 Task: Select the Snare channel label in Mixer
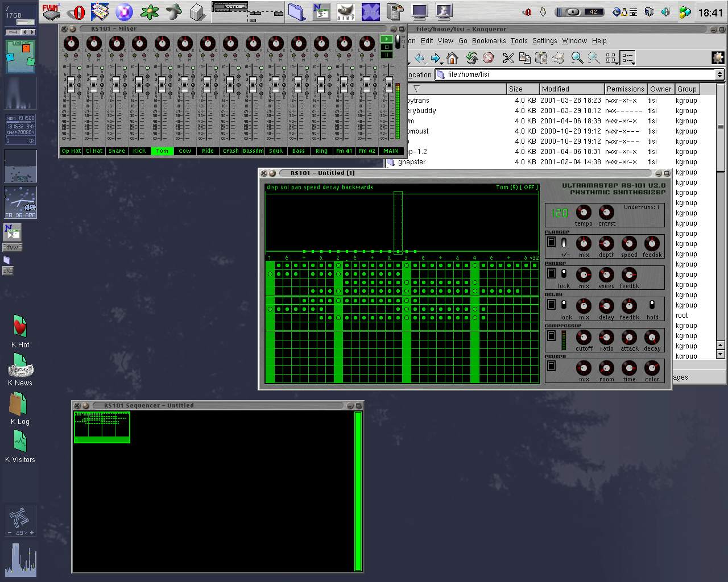[117, 151]
